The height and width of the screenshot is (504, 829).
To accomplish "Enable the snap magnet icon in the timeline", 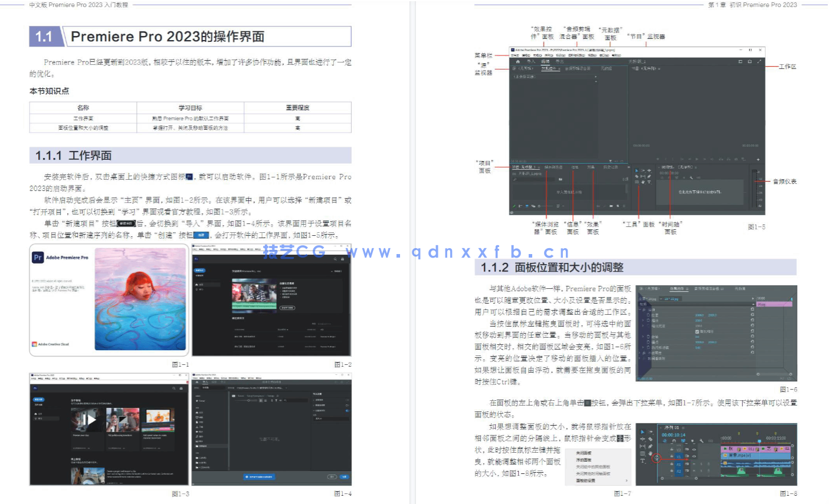I will (674, 441).
